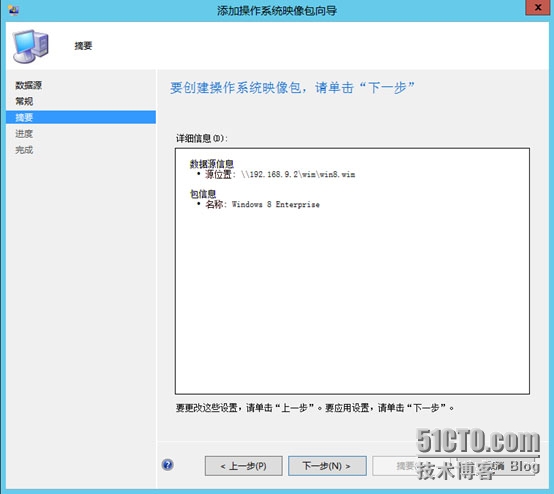Viewport: 554px width, 494px height.
Task: Click the blue 要创建操作系统映像包 heading
Action: 292,88
